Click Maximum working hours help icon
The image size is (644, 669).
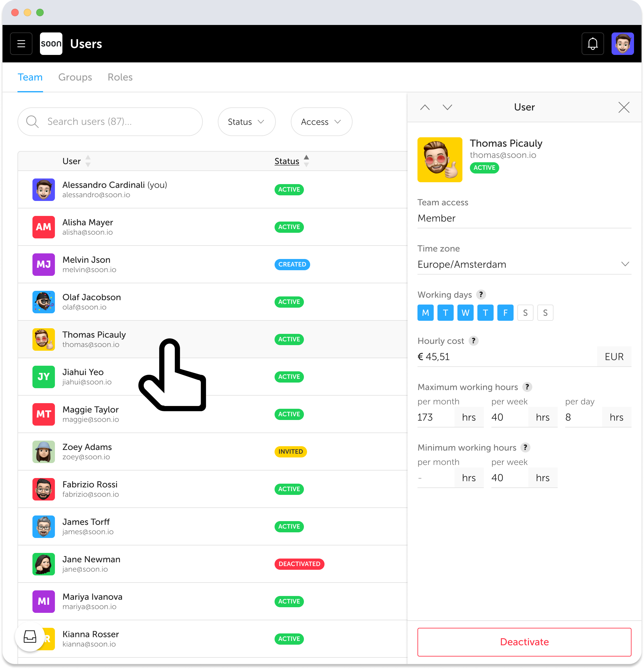click(527, 387)
